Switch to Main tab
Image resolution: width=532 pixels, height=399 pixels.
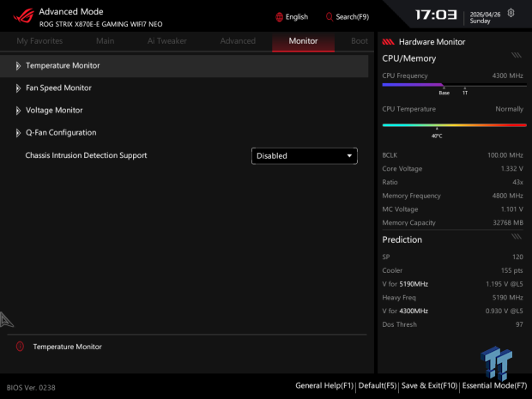point(106,41)
